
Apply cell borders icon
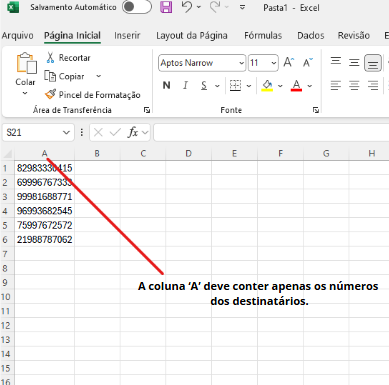235,86
